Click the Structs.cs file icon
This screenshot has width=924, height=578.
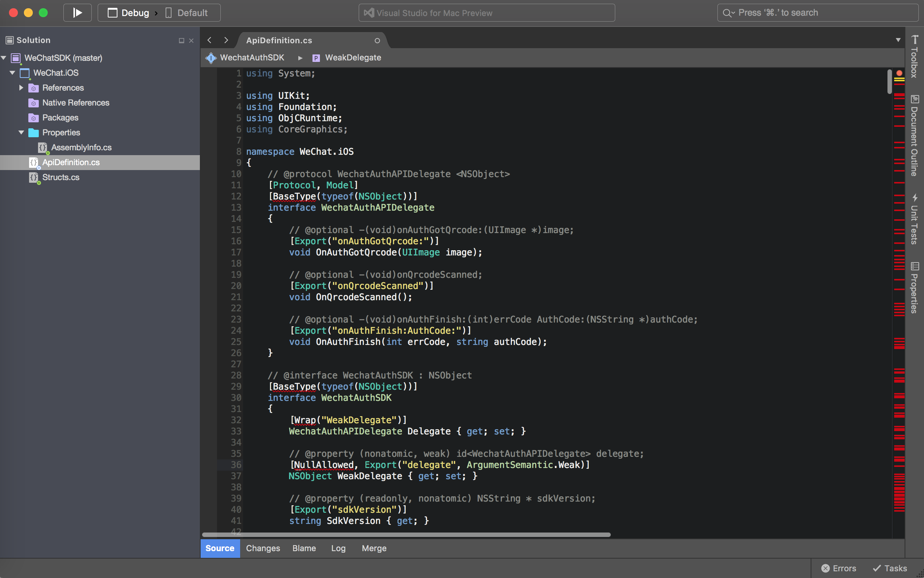pyautogui.click(x=34, y=178)
